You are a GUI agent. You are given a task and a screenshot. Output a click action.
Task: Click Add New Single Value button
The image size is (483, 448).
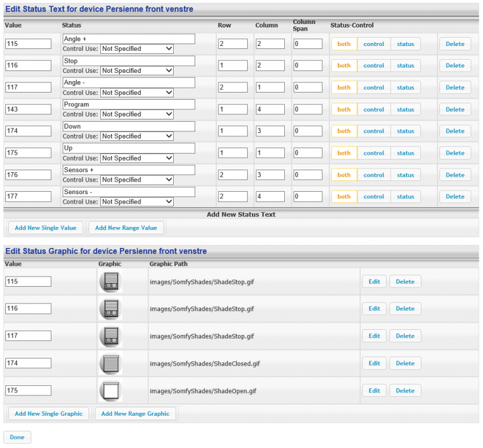(x=46, y=228)
